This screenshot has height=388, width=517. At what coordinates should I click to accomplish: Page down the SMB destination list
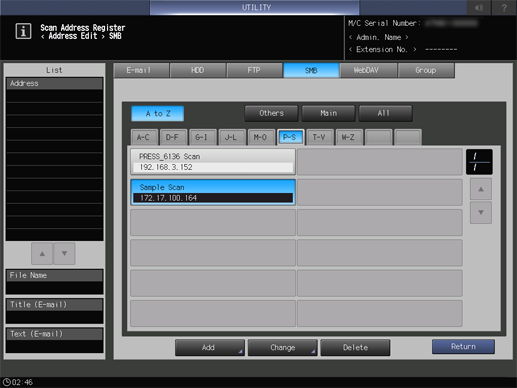[x=481, y=212]
